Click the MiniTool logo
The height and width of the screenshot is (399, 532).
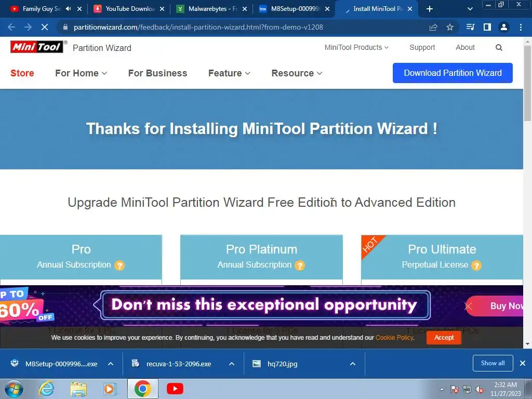[37, 47]
